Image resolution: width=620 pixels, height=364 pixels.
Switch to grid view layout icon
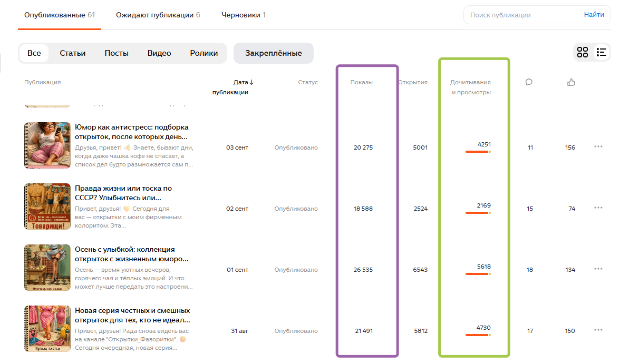[x=583, y=52]
